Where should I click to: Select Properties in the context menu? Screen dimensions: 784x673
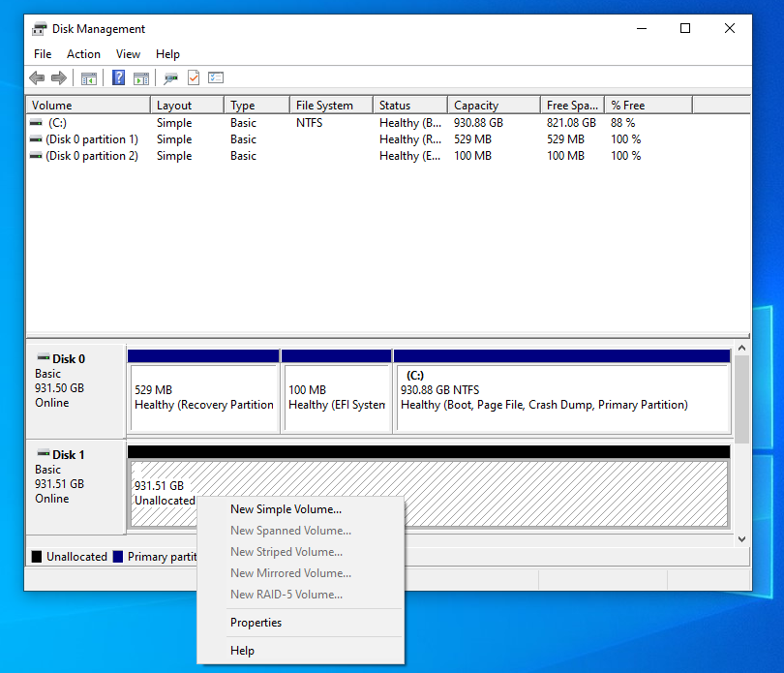pyautogui.click(x=300, y=623)
